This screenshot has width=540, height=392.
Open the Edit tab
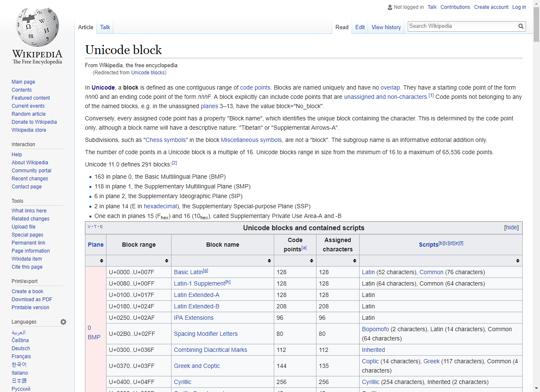coord(360,27)
